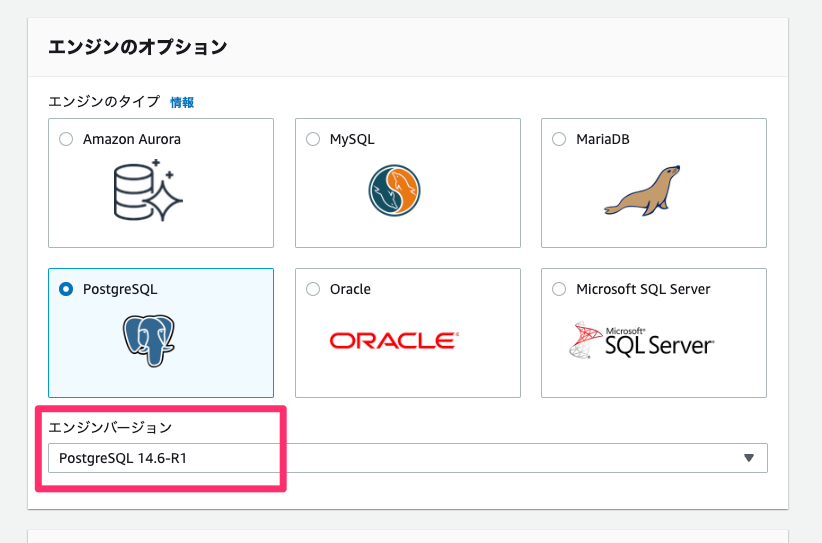Open the エンジンバージョン dropdown arrow
The width and height of the screenshot is (822, 543).
coord(749,458)
